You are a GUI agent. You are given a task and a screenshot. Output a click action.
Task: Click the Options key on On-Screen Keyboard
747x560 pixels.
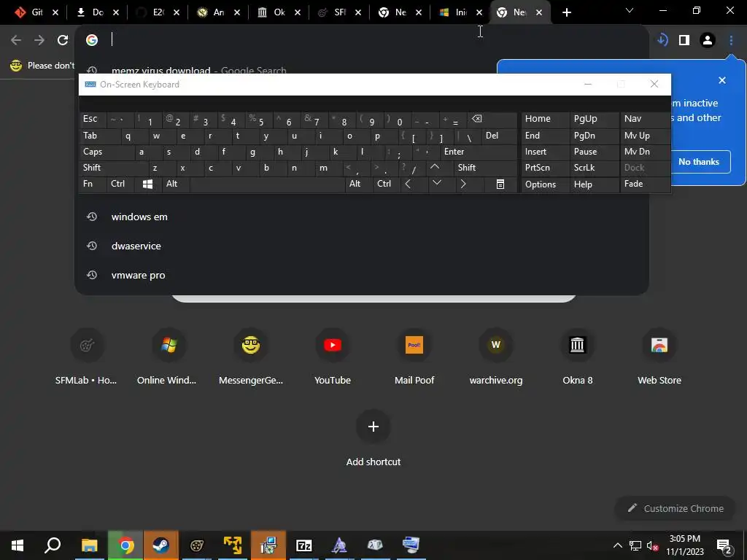pos(545,184)
